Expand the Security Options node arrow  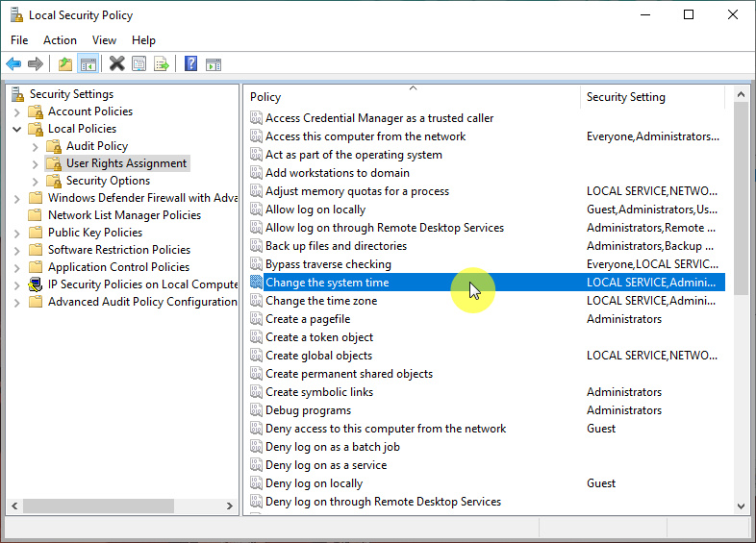tap(36, 181)
